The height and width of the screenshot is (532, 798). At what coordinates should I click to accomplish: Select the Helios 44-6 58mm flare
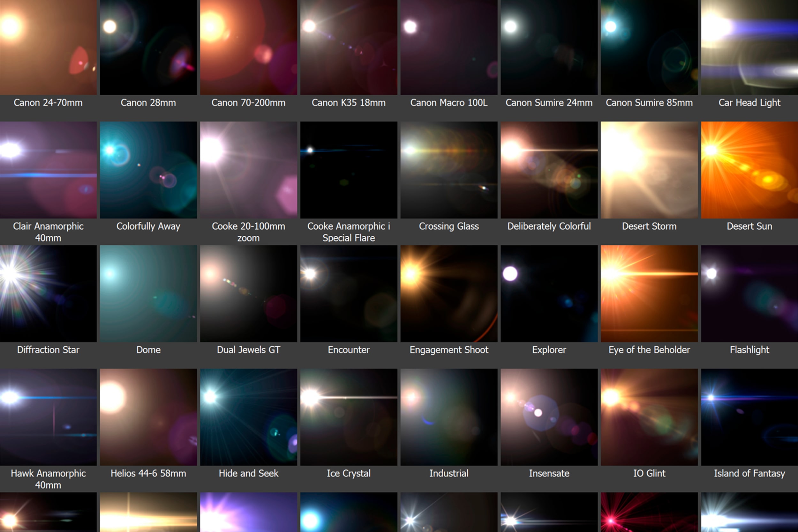pos(148,417)
